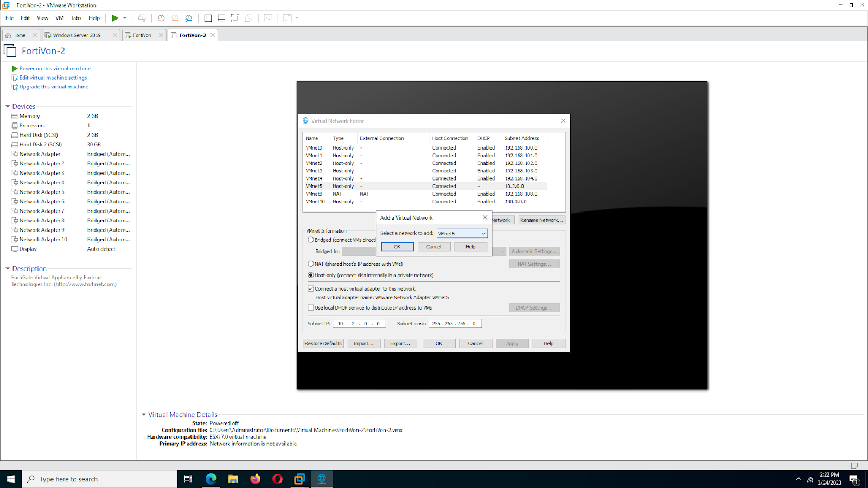The height and width of the screenshot is (488, 868).
Task: Open the Power On dropdown arrow
Action: pos(125,18)
